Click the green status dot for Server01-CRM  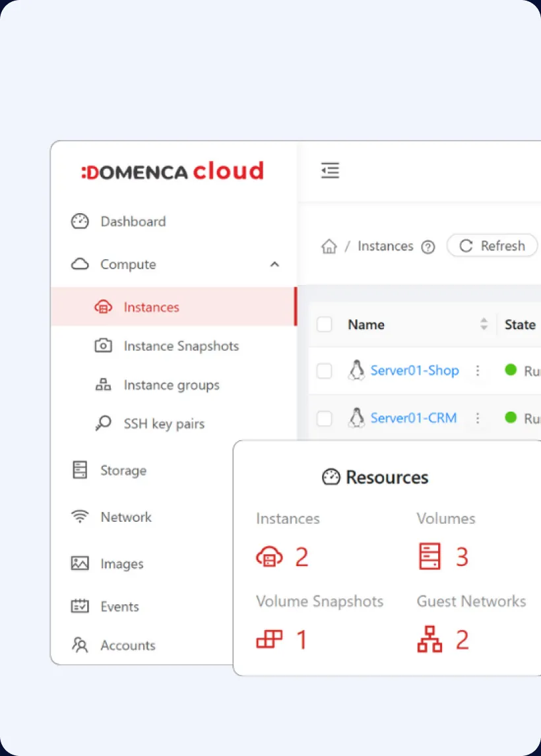(x=511, y=417)
